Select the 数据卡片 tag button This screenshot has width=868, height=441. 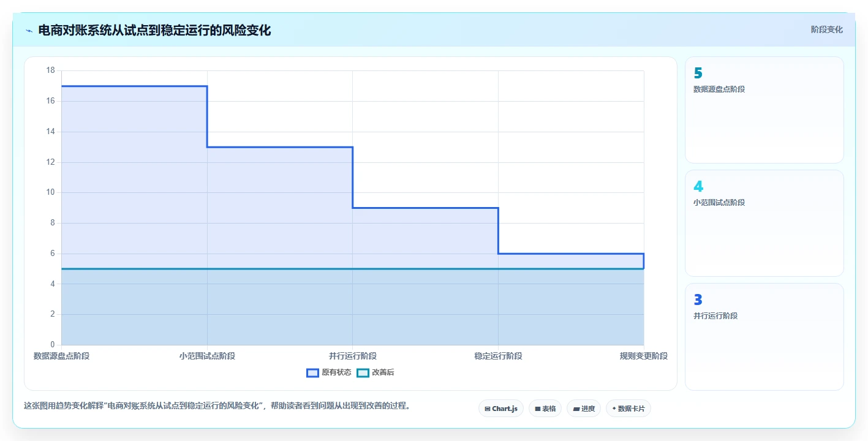click(628, 409)
